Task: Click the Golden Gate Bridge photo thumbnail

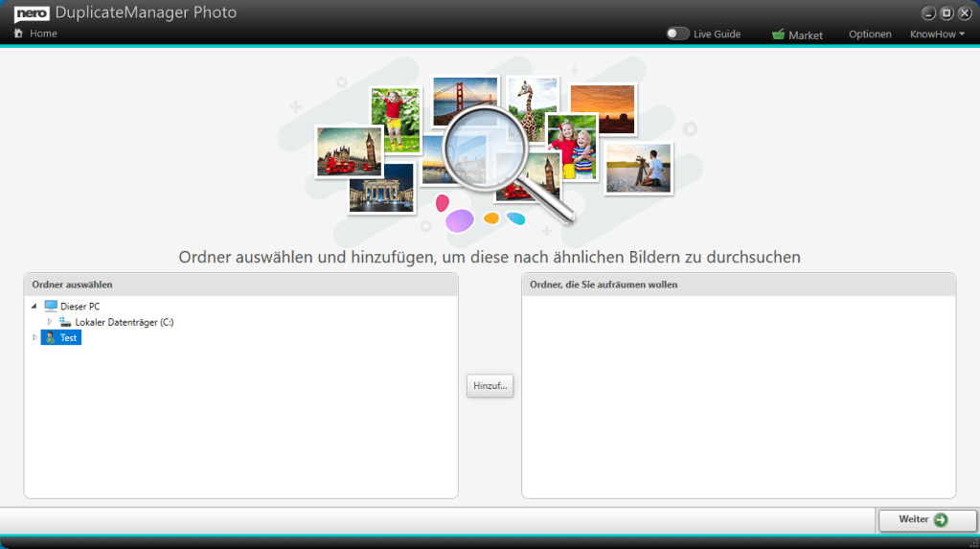Action: click(466, 101)
